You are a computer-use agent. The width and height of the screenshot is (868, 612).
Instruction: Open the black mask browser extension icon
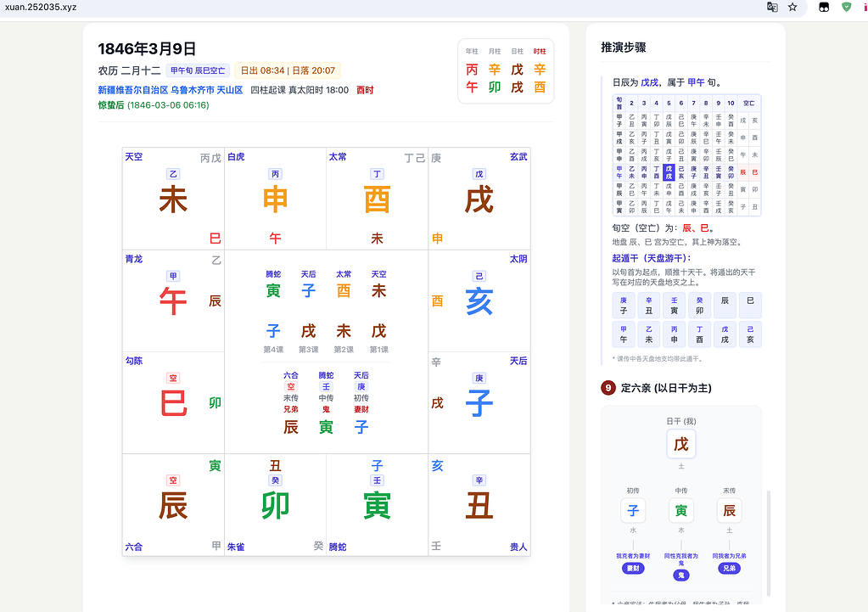click(824, 7)
